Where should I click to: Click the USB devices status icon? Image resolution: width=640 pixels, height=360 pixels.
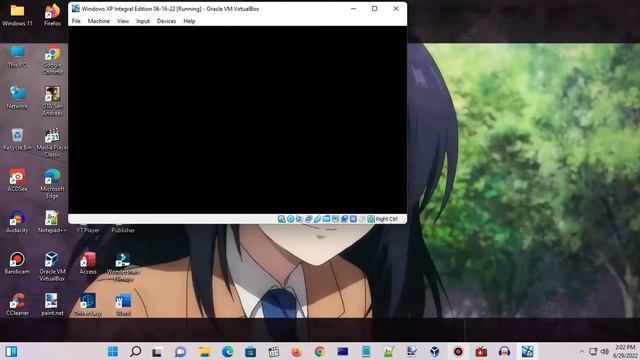(x=317, y=219)
